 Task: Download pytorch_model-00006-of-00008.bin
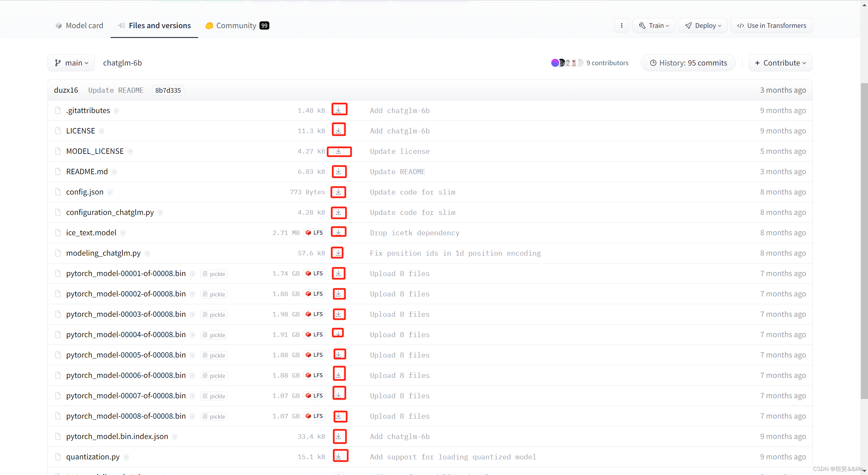[339, 375]
